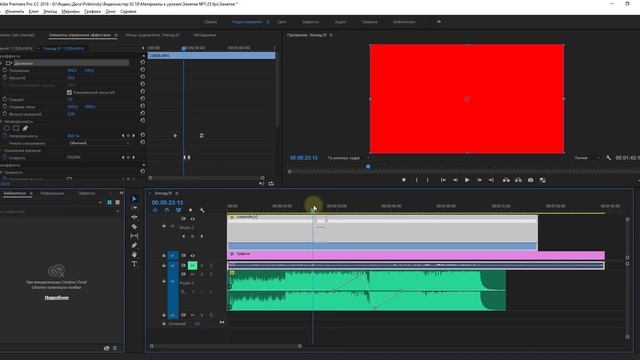
Task: Select the Selection tool arrow
Action: click(x=134, y=198)
